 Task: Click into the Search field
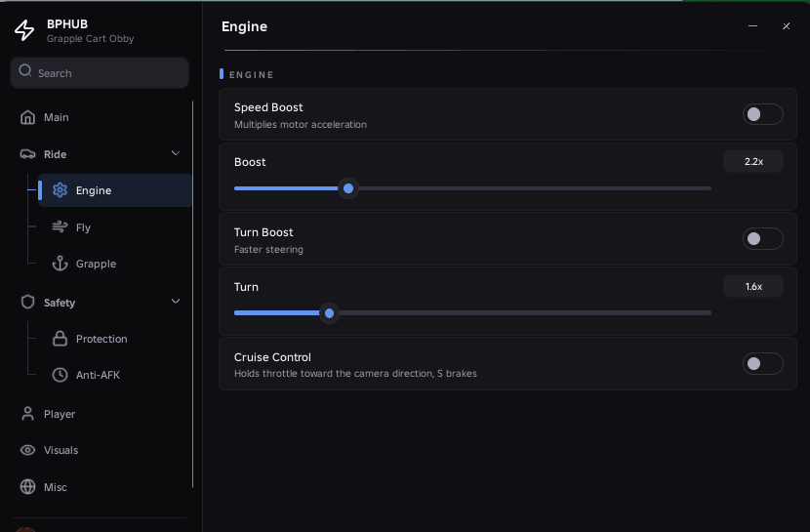click(100, 72)
